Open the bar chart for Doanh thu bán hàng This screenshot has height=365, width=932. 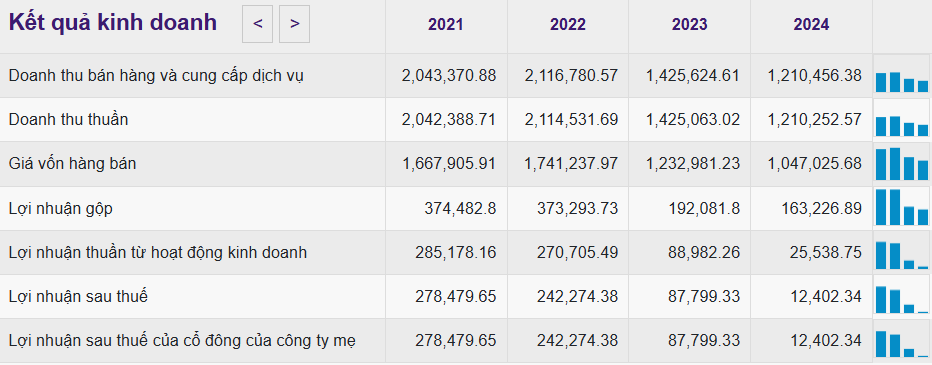[901, 75]
